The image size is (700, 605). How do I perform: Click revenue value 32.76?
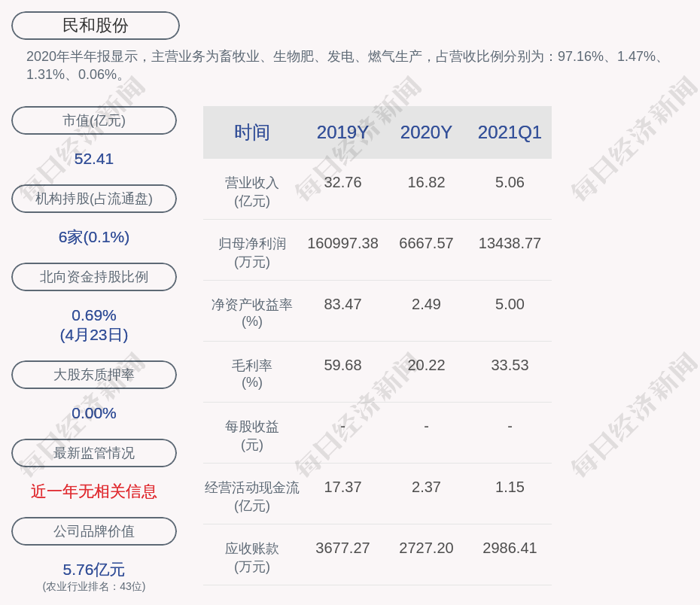click(x=343, y=183)
